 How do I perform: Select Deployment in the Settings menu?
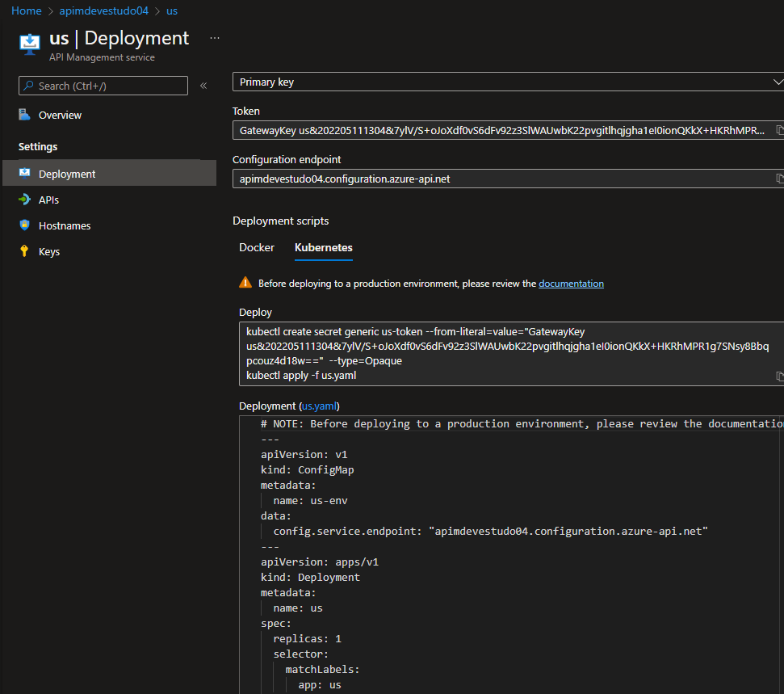[67, 174]
